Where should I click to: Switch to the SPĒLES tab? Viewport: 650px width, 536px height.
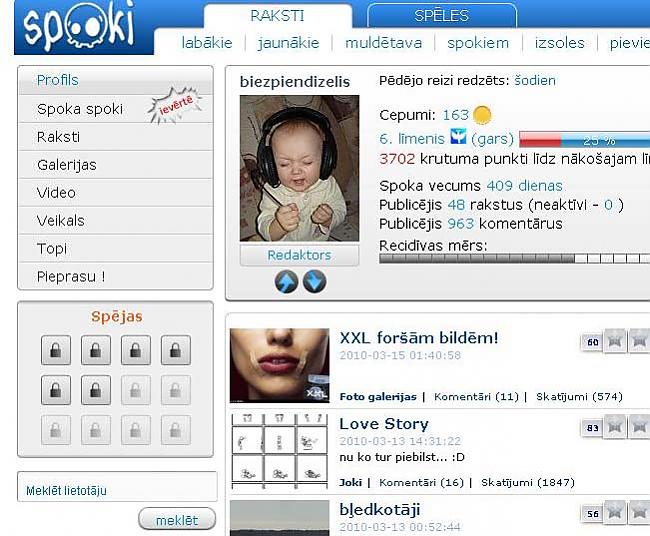coord(441,16)
